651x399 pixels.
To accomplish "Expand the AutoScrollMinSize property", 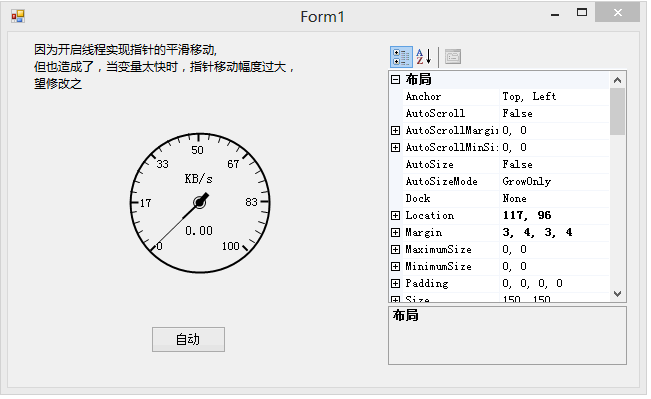I will 396,147.
